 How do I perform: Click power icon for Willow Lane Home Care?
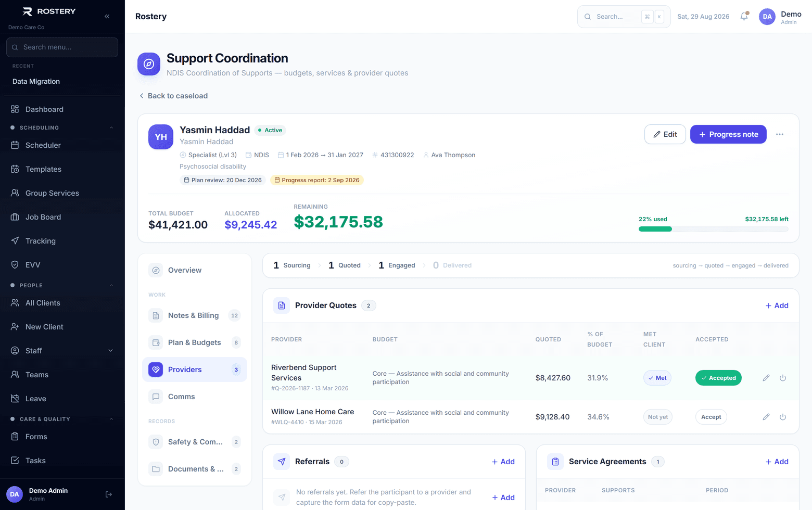click(x=783, y=417)
